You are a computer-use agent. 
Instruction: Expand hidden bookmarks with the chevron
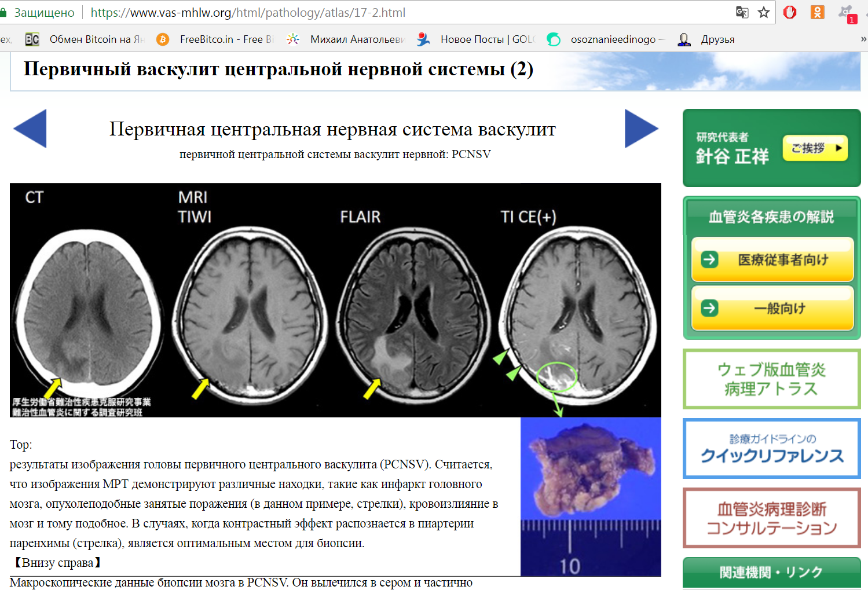(863, 39)
